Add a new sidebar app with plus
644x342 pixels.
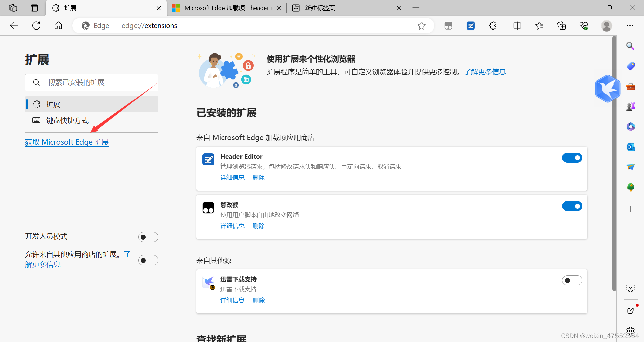pyautogui.click(x=630, y=209)
